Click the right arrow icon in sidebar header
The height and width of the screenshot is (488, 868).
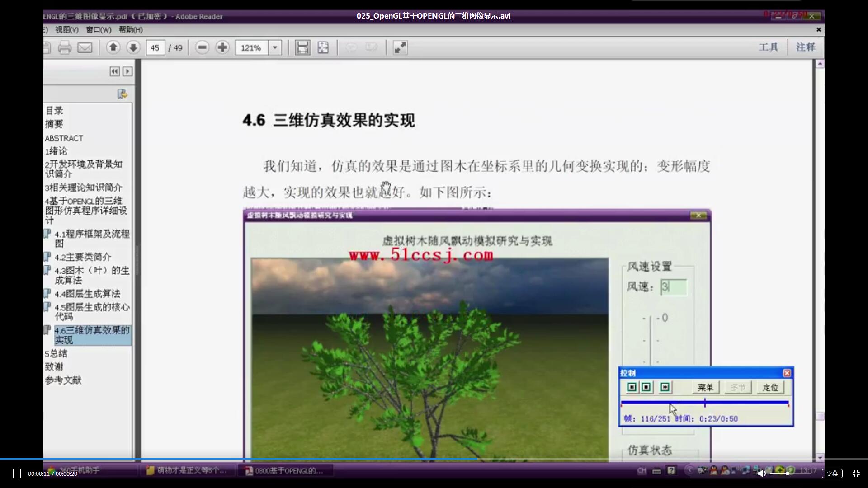[x=127, y=71]
